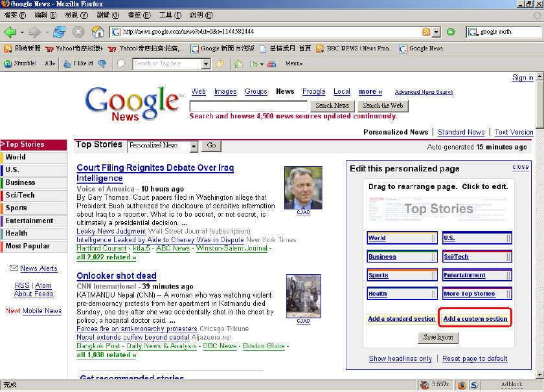Click the send-to page icon with green arrow
Image resolution: width=544 pixels, height=392 pixels.
click(254, 64)
